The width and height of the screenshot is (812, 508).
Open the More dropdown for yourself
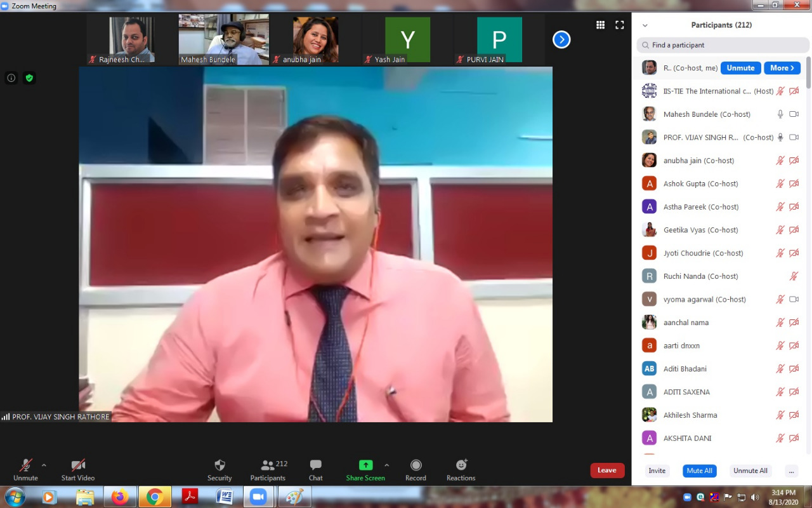point(782,68)
